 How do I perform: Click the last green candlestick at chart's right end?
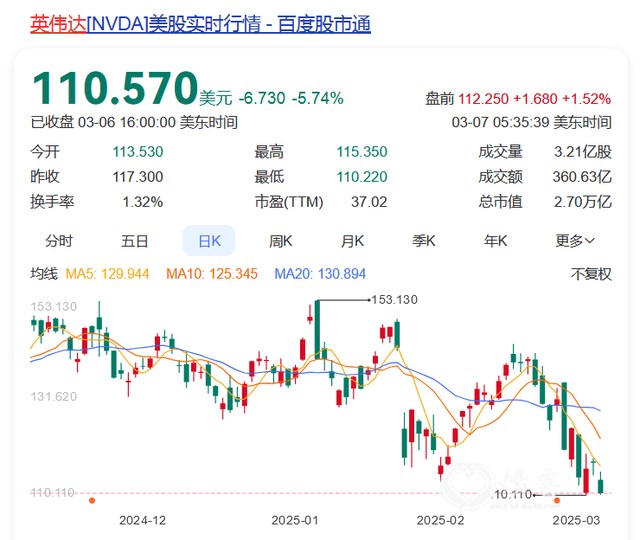600,483
